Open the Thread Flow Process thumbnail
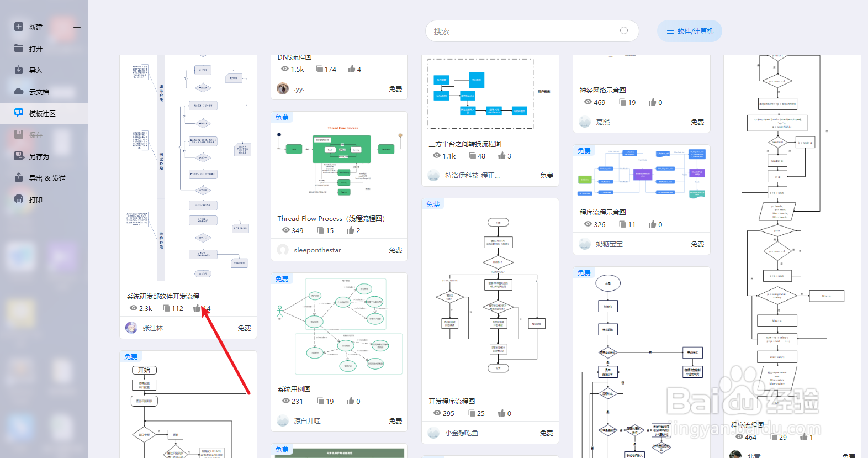The height and width of the screenshot is (458, 868). 339,162
